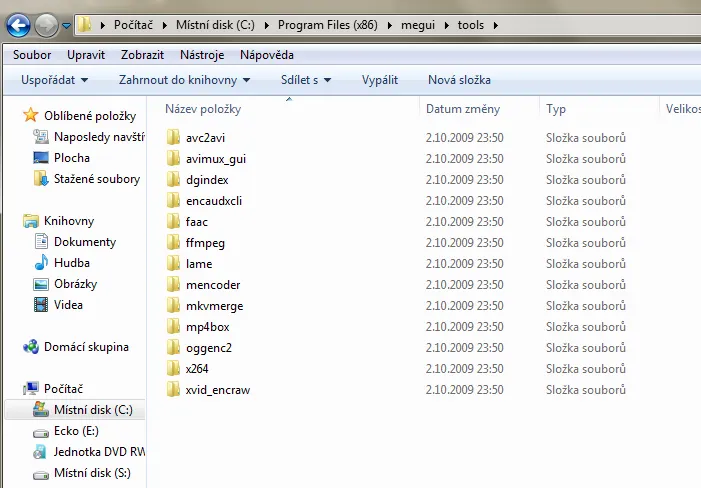This screenshot has width=701, height=488.
Task: Open the Zobrazit menu
Action: tap(144, 54)
